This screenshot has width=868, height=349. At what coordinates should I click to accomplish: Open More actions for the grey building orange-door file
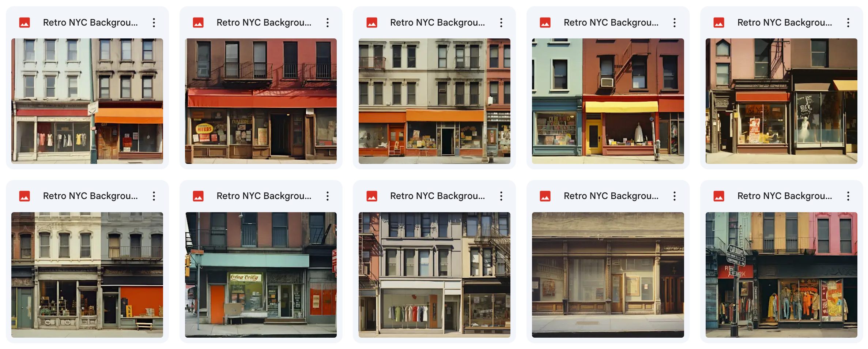click(x=501, y=23)
